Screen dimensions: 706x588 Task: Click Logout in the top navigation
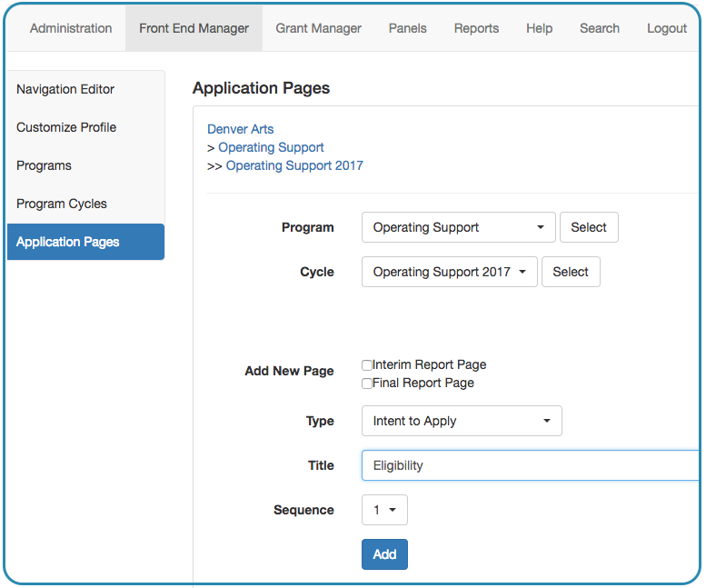click(x=667, y=28)
